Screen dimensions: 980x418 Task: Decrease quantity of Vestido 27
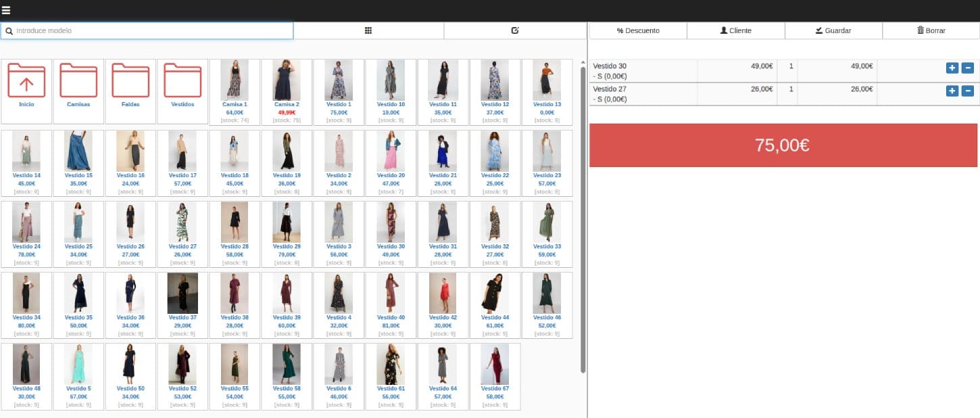pos(967,91)
